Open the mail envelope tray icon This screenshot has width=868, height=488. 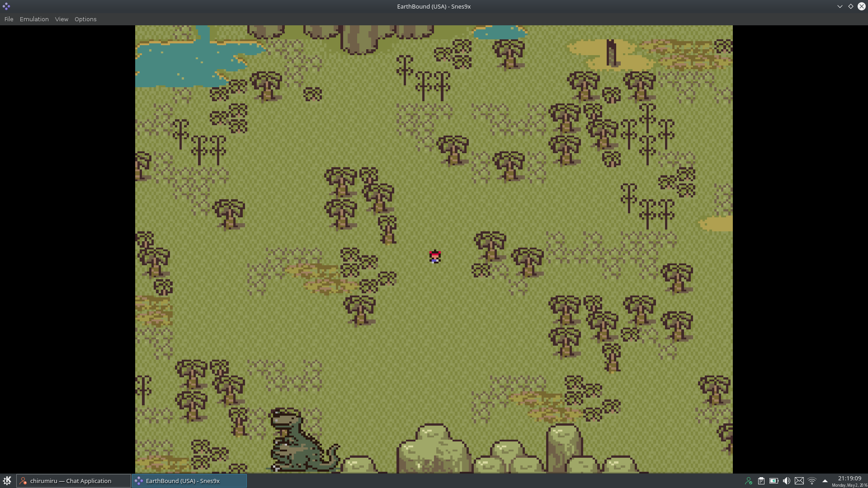pos(799,481)
